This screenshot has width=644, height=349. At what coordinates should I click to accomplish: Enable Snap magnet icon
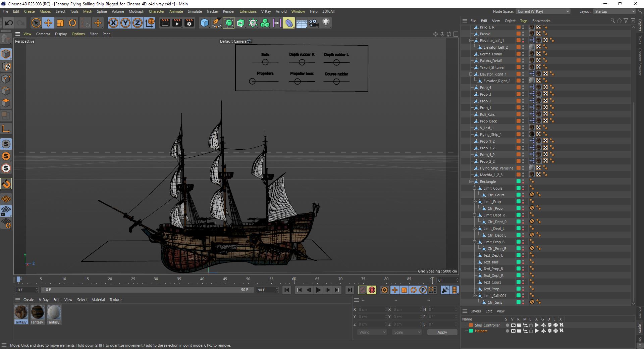pos(6,184)
